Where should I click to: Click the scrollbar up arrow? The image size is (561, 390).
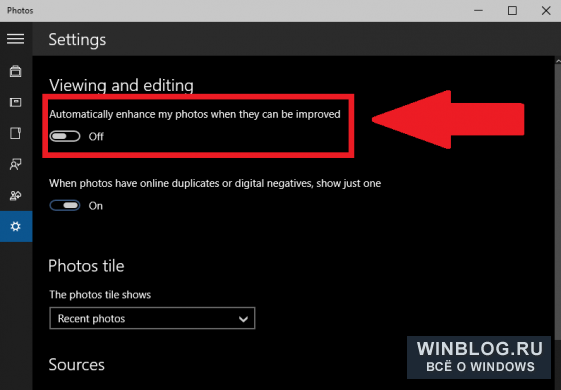point(558,62)
